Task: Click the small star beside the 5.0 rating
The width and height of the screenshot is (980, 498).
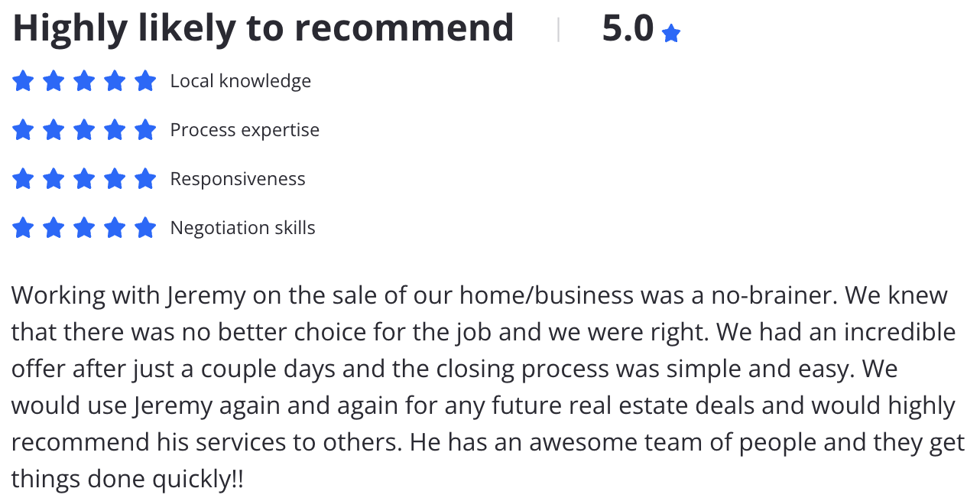Action: click(x=671, y=34)
